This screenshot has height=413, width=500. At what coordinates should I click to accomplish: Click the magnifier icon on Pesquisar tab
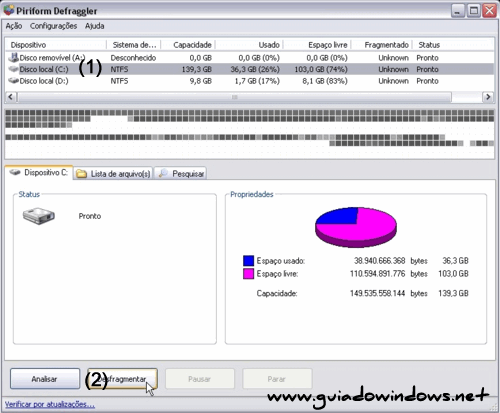(163, 173)
